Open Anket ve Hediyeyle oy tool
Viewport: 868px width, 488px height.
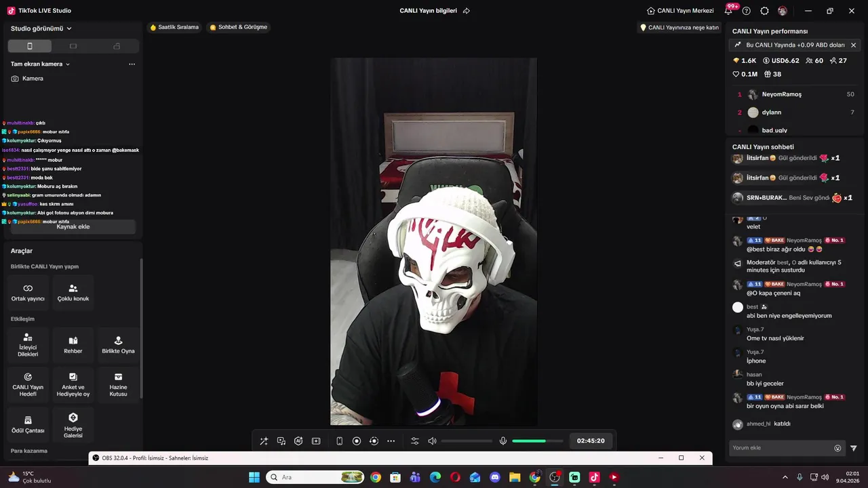pos(73,385)
